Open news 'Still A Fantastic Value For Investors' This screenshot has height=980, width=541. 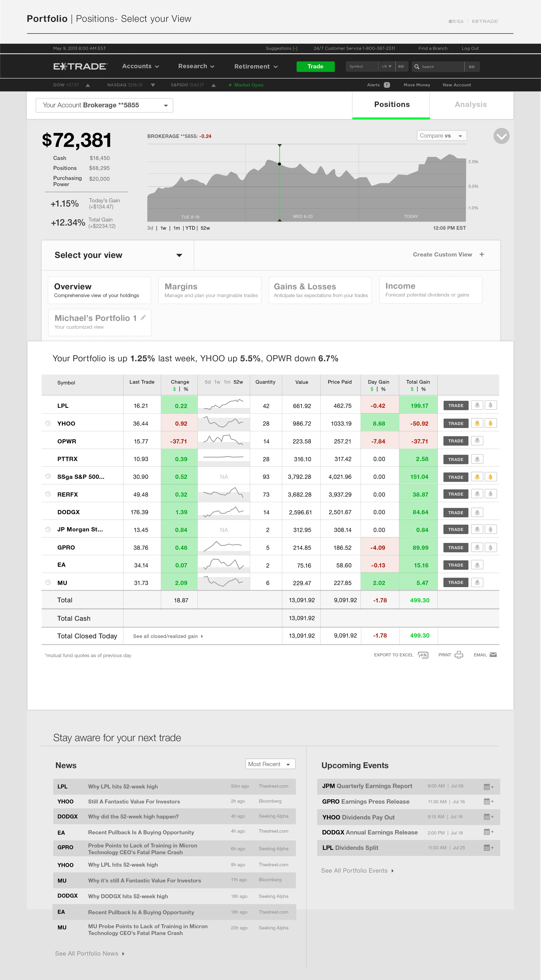click(134, 801)
